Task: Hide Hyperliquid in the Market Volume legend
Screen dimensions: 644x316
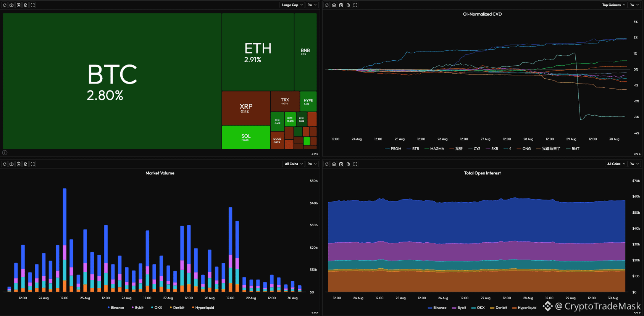Action: tap(203, 308)
